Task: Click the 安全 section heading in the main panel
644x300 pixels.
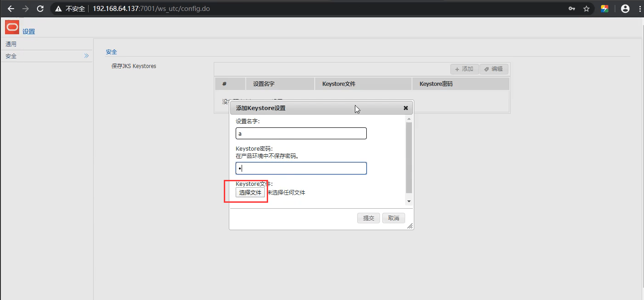Action: (111, 52)
